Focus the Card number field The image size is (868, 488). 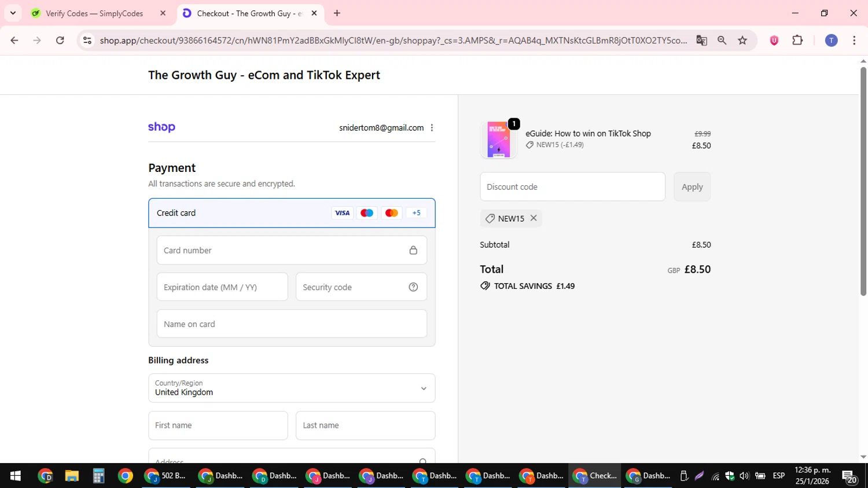(292, 251)
